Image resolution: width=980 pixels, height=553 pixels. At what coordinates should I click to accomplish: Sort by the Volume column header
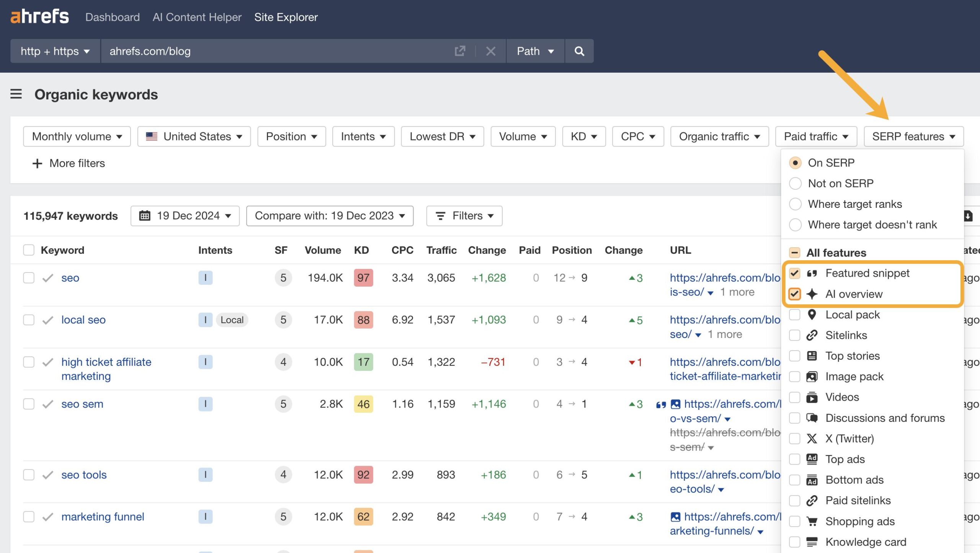[323, 250]
